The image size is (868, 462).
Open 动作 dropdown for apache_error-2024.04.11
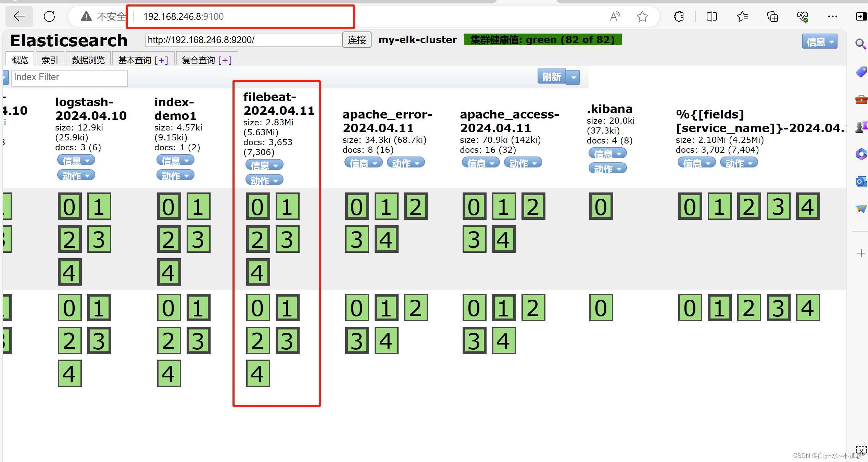coord(406,163)
